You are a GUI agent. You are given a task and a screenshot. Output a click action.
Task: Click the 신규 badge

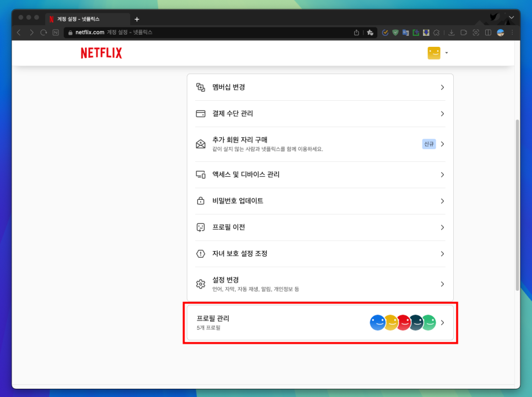429,144
